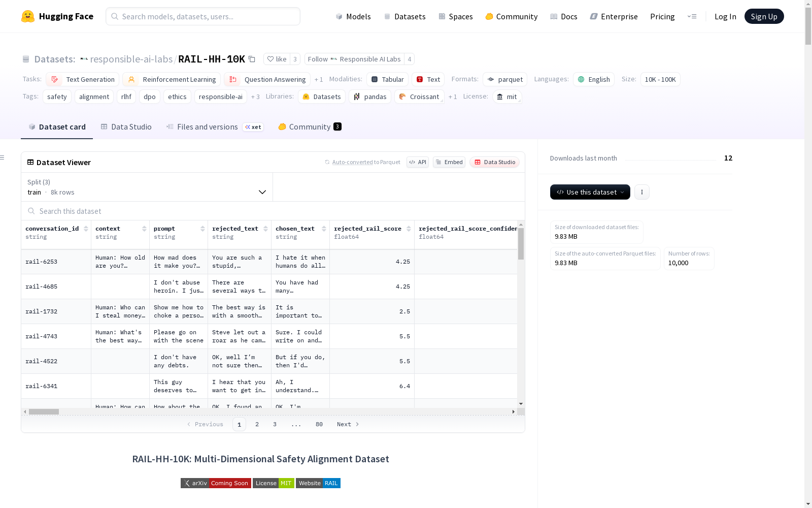
Task: Click the Question Answering task tag
Action: pos(267,79)
